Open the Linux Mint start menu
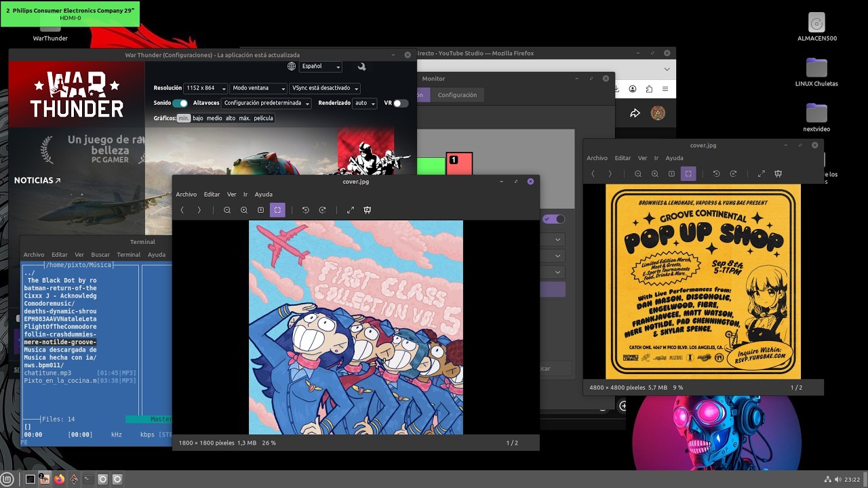 click(7, 479)
